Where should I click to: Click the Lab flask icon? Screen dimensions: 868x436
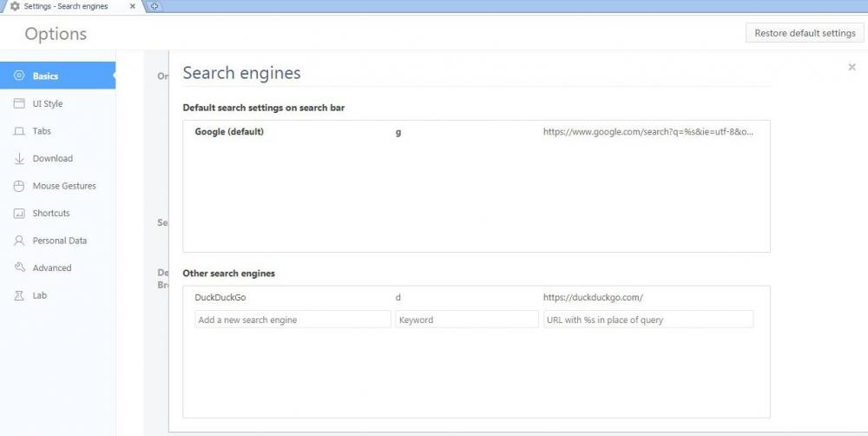click(19, 295)
